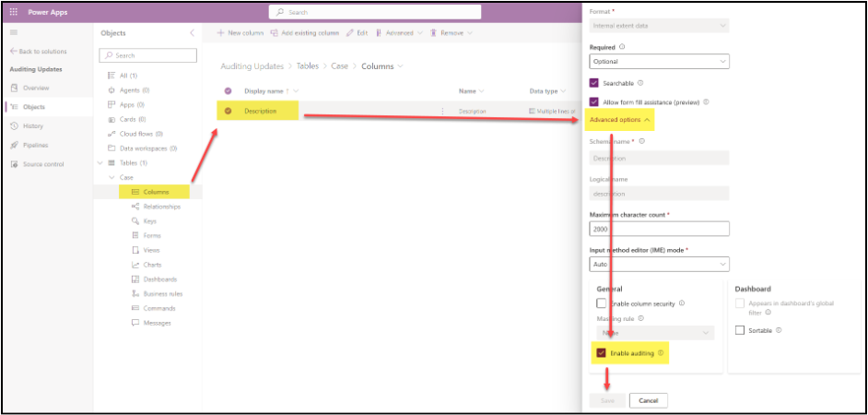868x415 pixels.
Task: Select Columns under the Case table
Action: click(155, 192)
